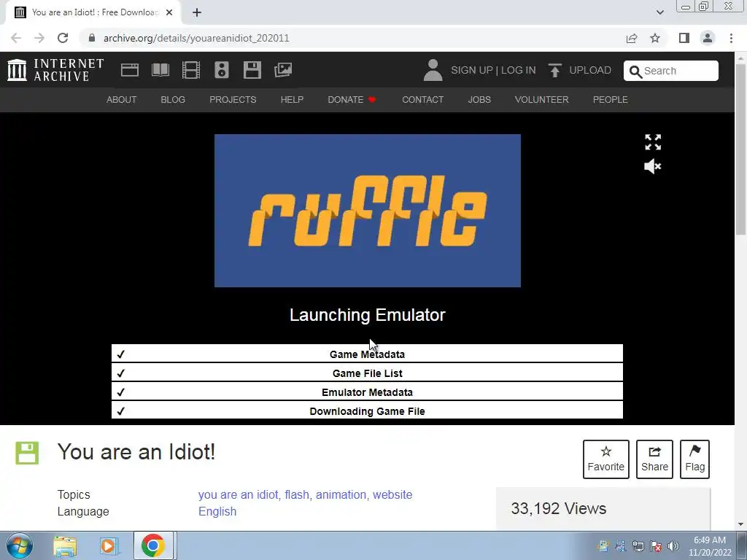Click the English language link
The image size is (747, 560).
[217, 511]
